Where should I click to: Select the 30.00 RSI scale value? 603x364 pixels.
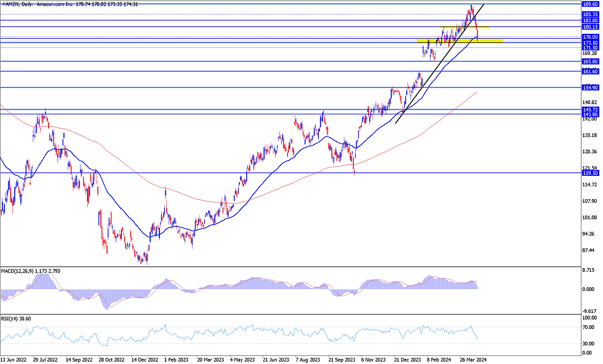(589, 344)
